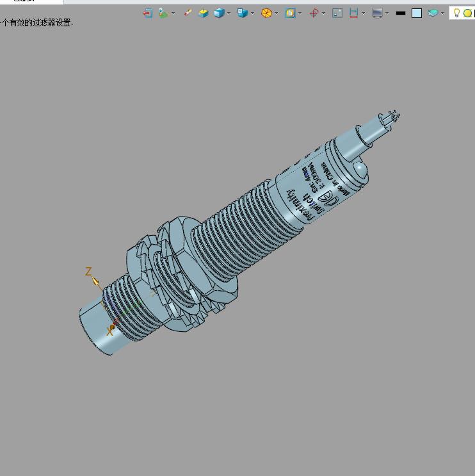The width and height of the screenshot is (475, 476).
Task: Toggle the light bulb icon
Action: (456, 13)
